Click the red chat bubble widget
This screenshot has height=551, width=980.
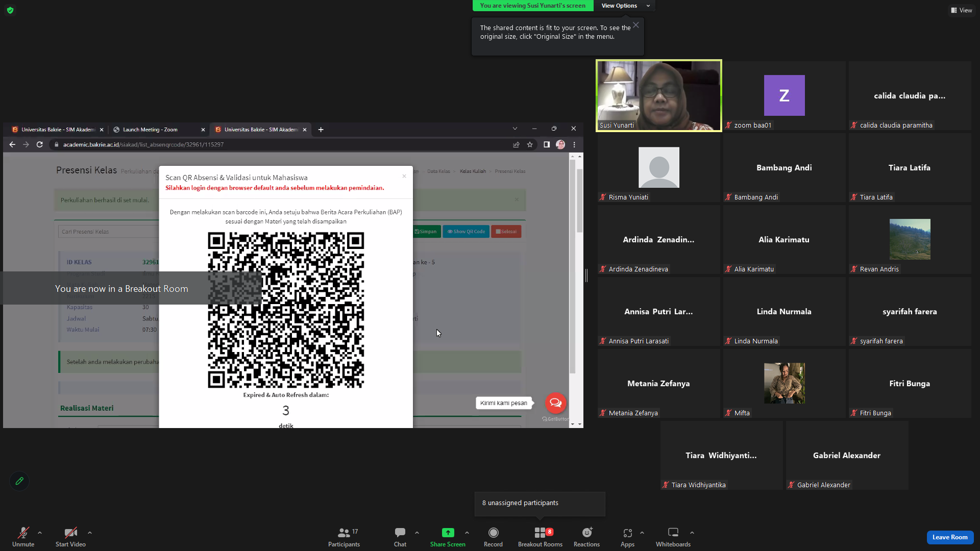(555, 403)
